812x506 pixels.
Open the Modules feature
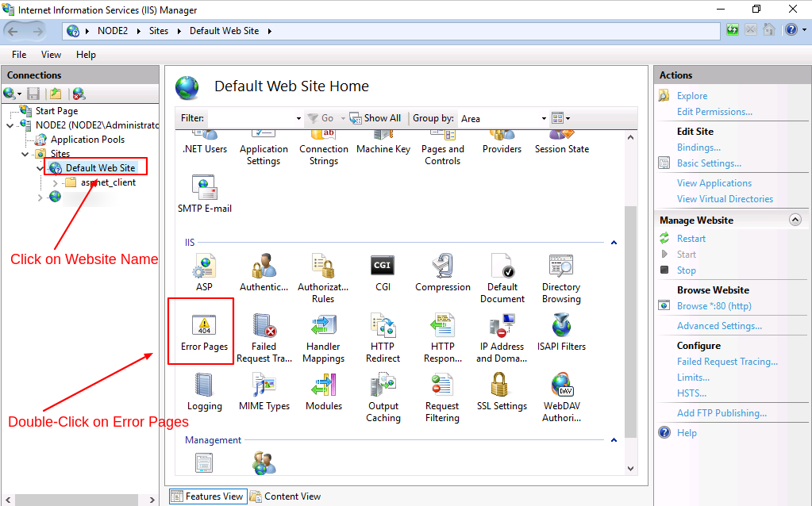[324, 392]
